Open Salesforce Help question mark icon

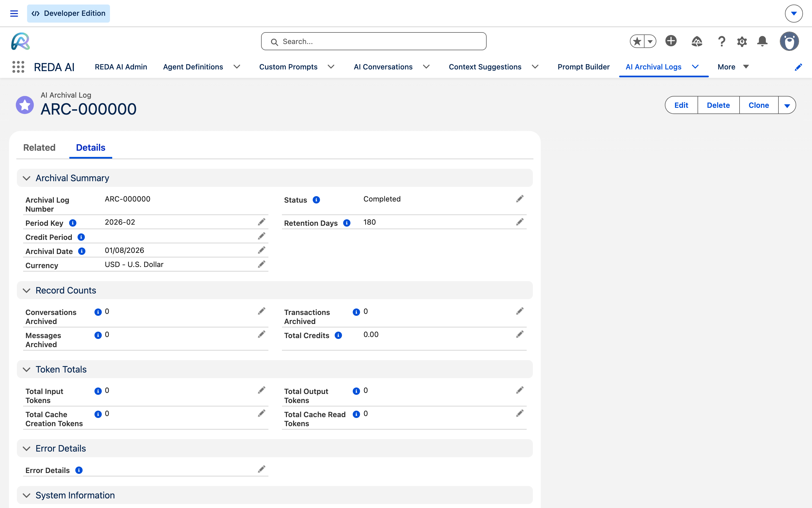[721, 41]
